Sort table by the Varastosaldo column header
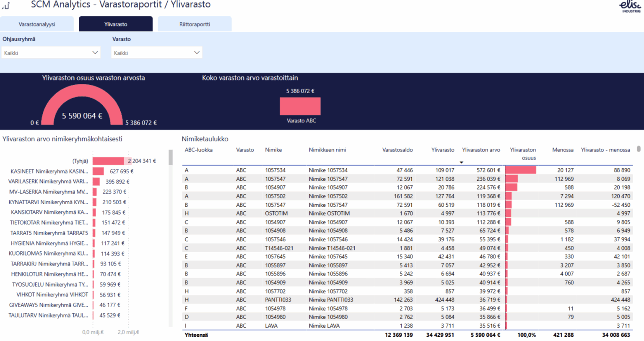 [x=397, y=150]
